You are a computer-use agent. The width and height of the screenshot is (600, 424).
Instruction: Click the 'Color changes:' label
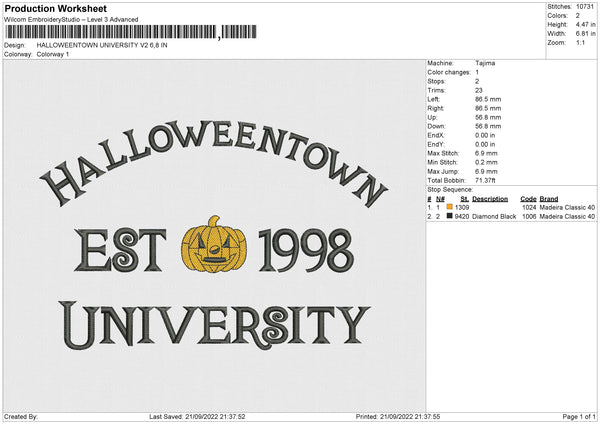449,72
